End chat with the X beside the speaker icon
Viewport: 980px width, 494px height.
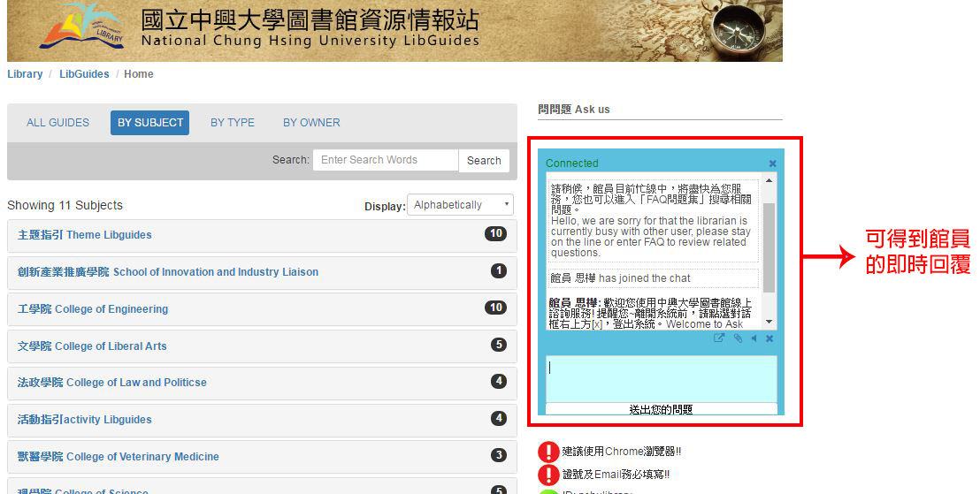tap(769, 338)
